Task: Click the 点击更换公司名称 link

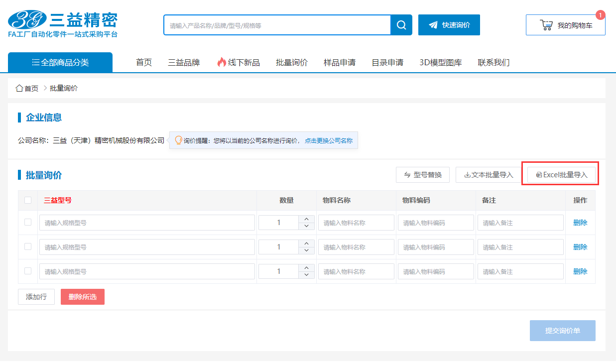Action: 329,141
